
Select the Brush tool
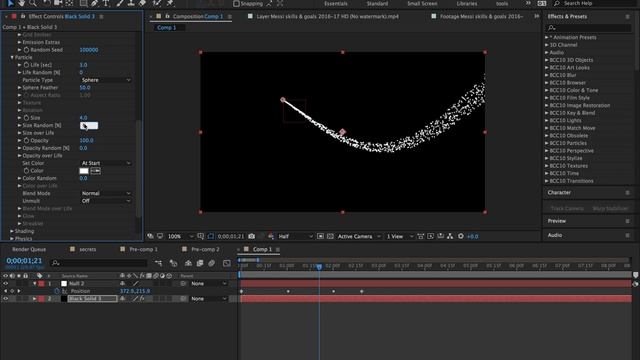click(x=120, y=3)
